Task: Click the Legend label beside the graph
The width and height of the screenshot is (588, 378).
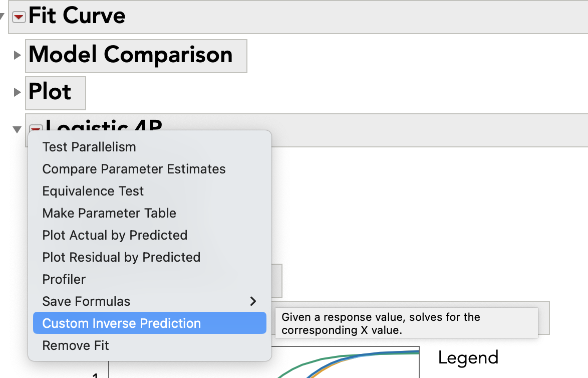Action: (468, 357)
